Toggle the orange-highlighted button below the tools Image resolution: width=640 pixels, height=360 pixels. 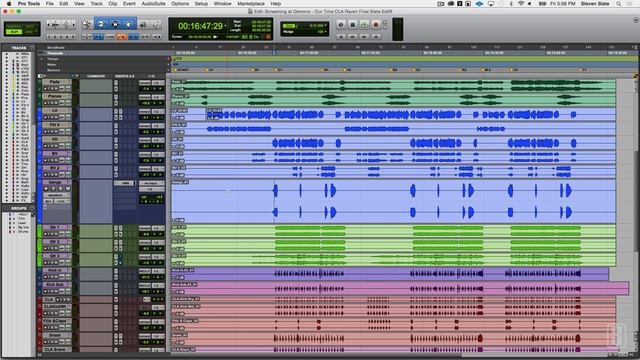122,37
